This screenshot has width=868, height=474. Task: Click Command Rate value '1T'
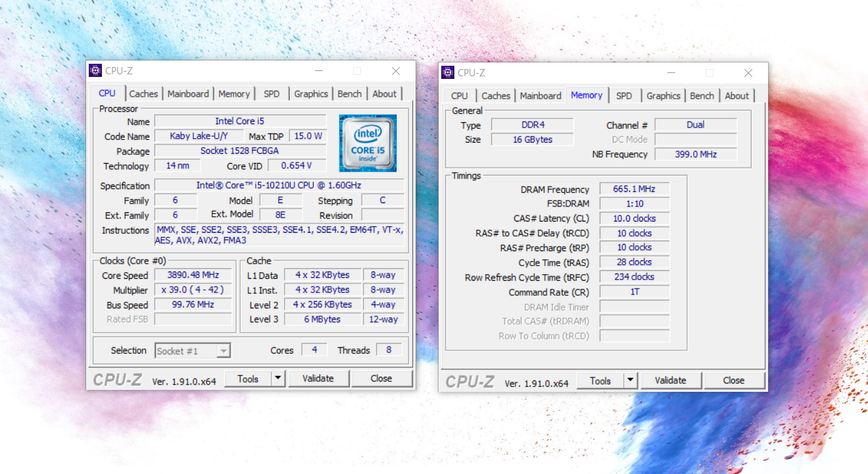point(635,292)
